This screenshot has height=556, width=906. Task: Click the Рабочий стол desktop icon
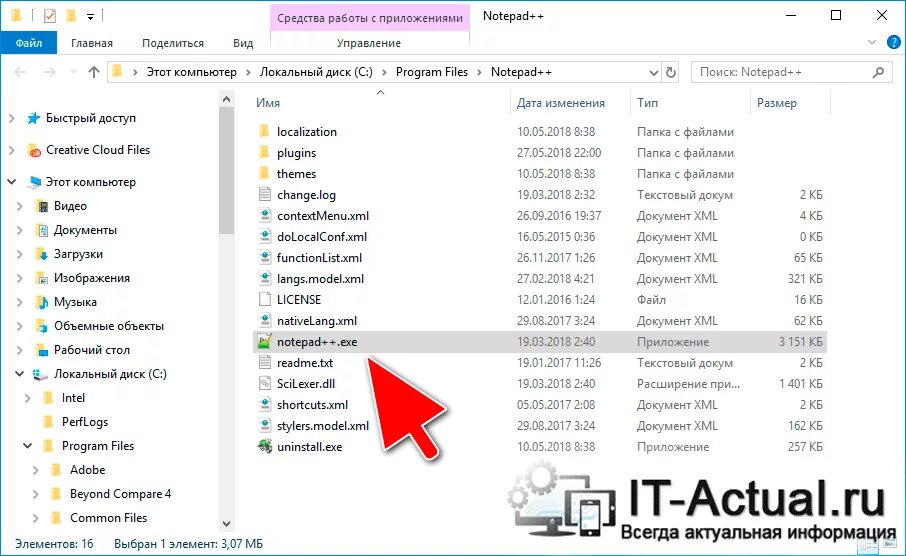[42, 350]
